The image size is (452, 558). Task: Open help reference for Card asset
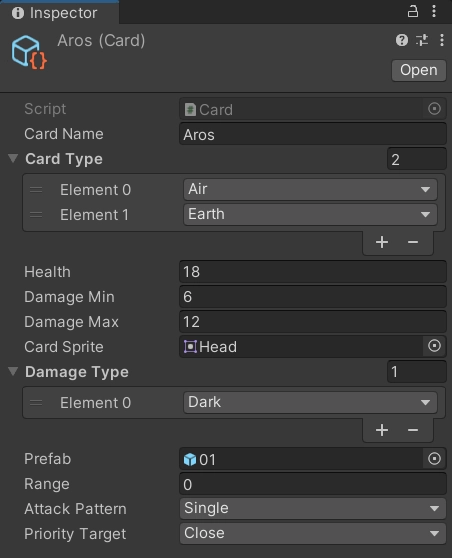tap(402, 40)
